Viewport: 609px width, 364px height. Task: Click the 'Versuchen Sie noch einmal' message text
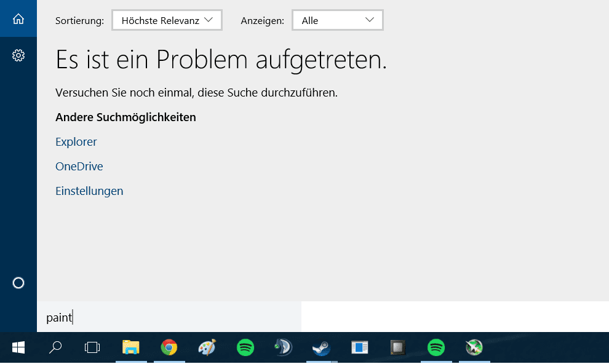[x=196, y=93]
